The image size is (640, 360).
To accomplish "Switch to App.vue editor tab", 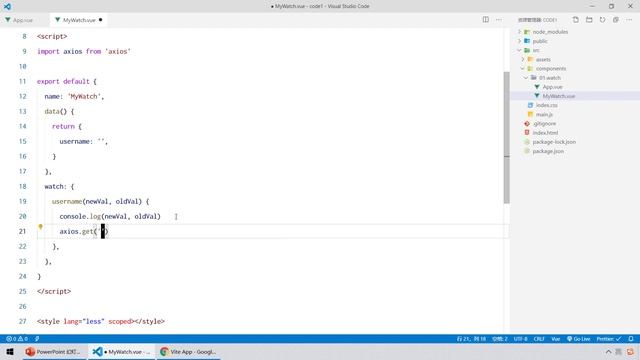I will click(22, 20).
